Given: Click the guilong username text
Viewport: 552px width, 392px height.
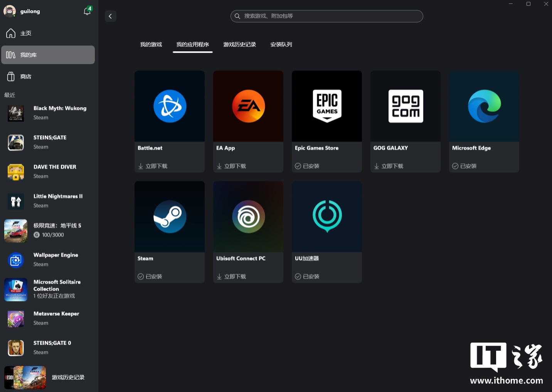Looking at the screenshot, I should point(30,11).
